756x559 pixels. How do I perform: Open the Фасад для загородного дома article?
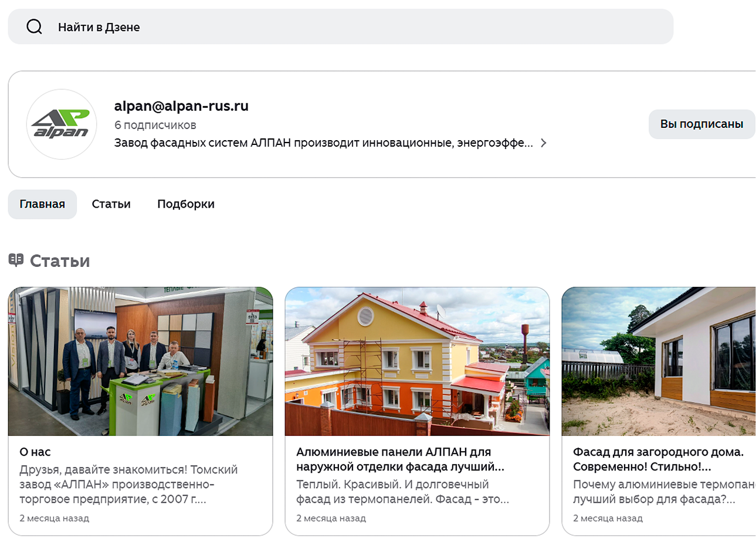[658, 459]
